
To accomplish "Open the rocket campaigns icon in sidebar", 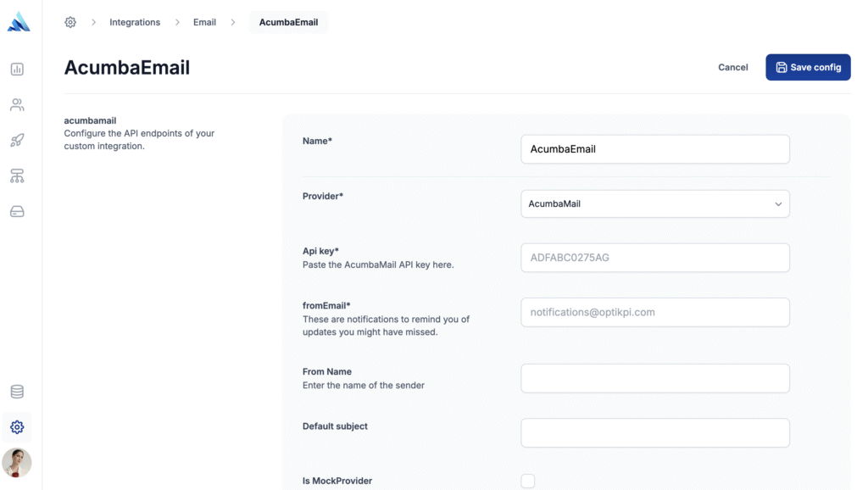I will 17,140.
